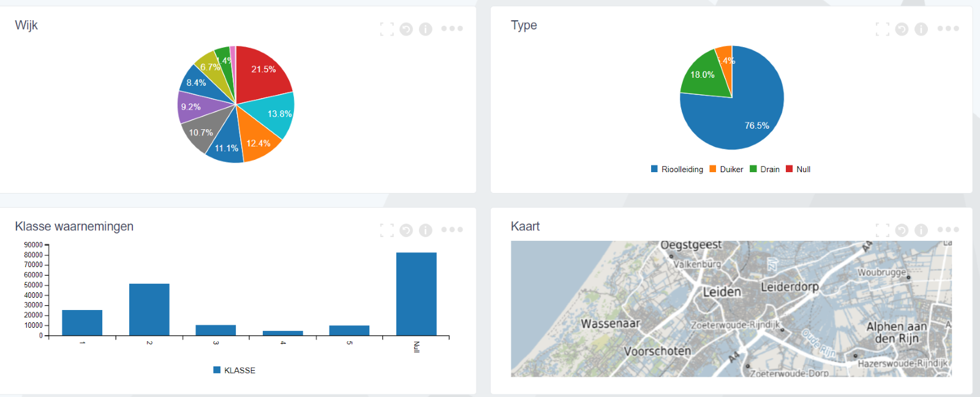Click Wassenaar on the map
This screenshot has width=980, height=397.
tap(610, 323)
